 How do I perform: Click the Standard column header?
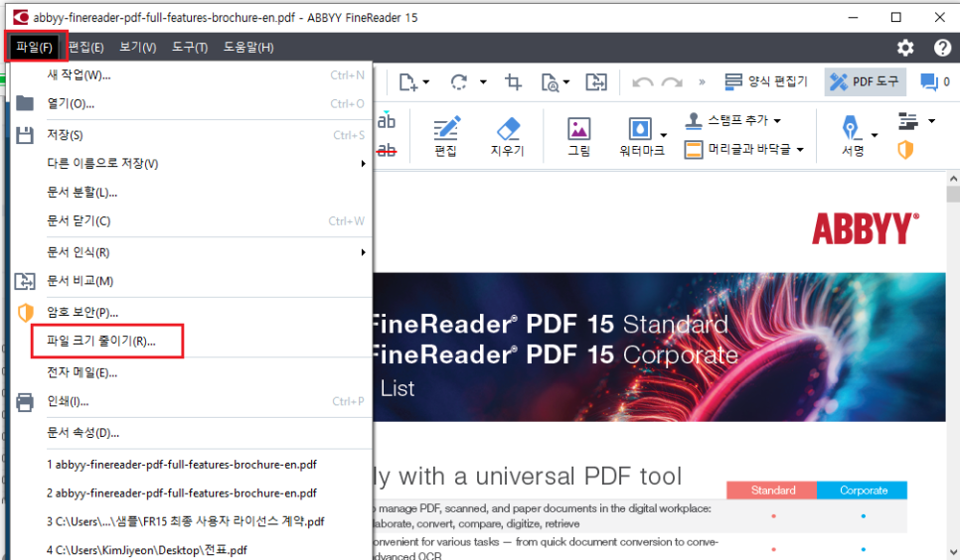772,490
